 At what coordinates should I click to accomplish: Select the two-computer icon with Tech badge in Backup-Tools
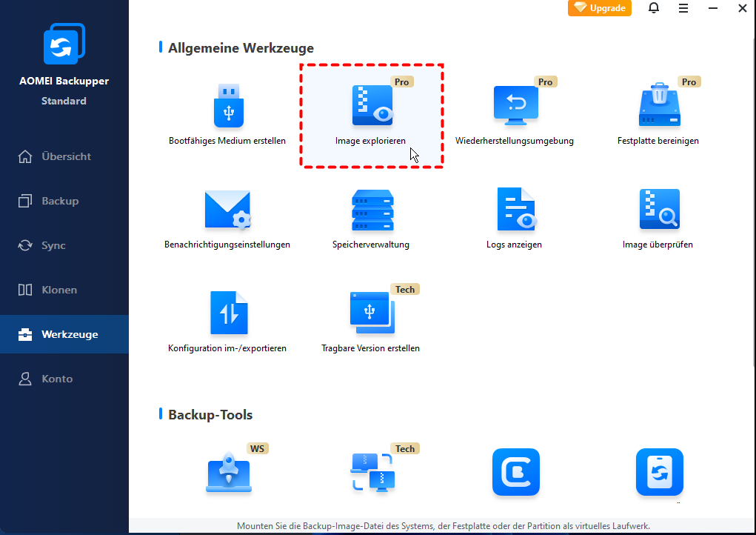(372, 472)
